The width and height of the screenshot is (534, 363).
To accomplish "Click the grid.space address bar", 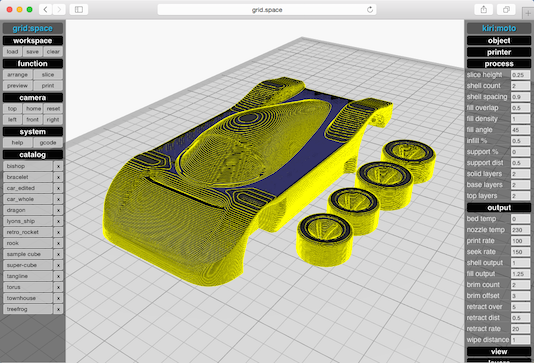I will [267, 10].
